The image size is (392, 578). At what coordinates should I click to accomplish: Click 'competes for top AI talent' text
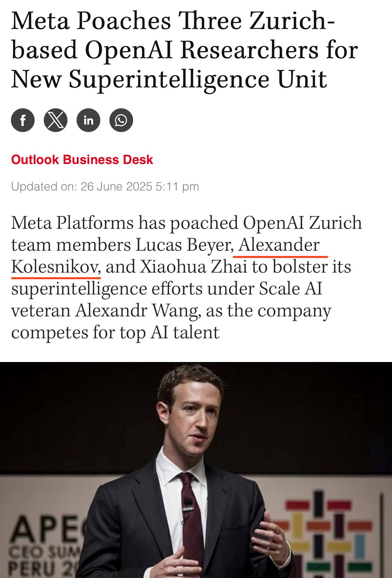[115, 333]
